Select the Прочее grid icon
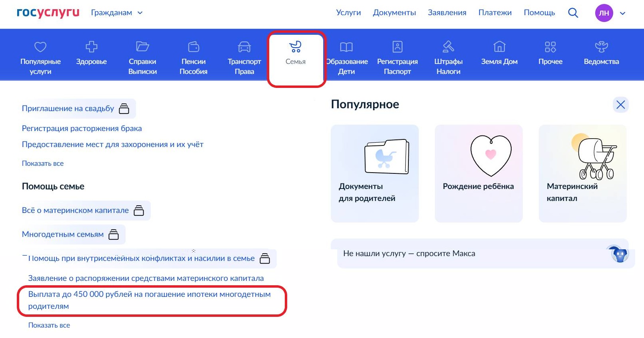This screenshot has width=644, height=338. 550,47
